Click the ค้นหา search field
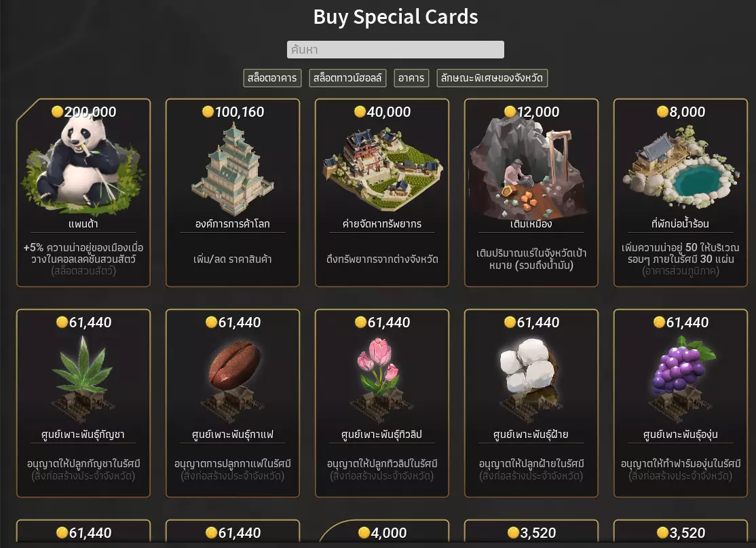The width and height of the screenshot is (756, 548). pos(396,50)
